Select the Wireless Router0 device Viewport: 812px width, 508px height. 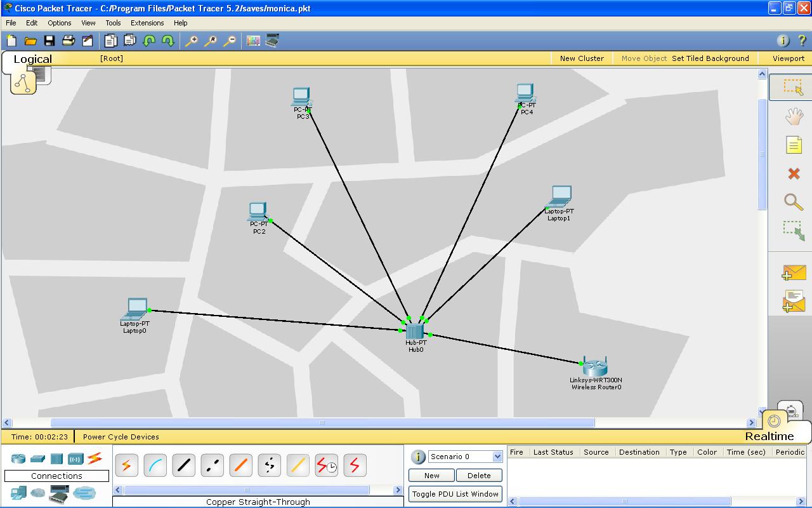596,366
